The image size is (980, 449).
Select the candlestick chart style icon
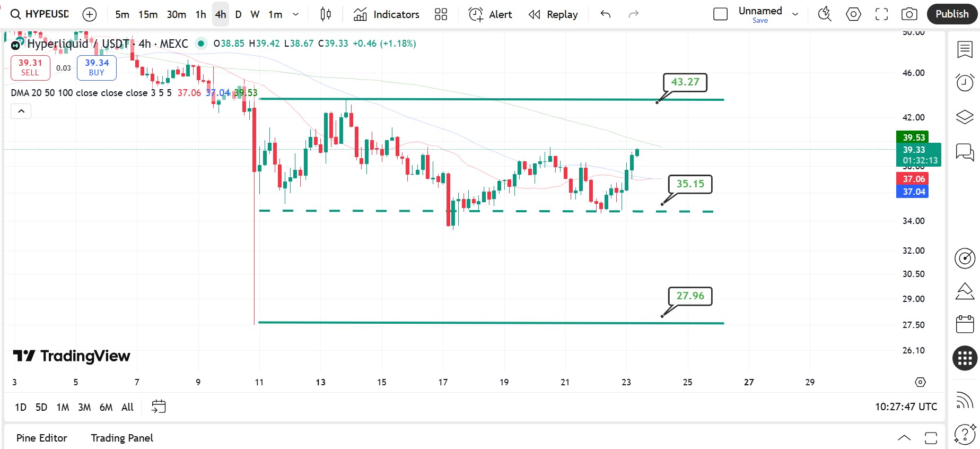[326, 14]
